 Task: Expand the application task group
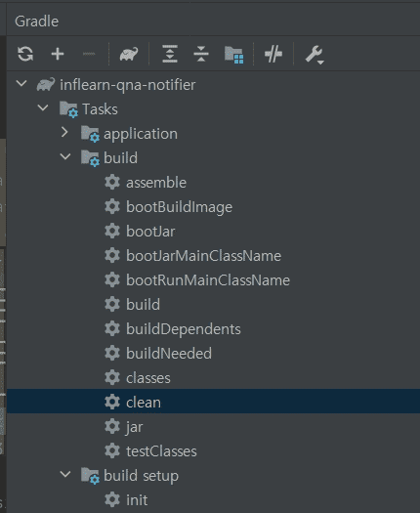point(64,133)
